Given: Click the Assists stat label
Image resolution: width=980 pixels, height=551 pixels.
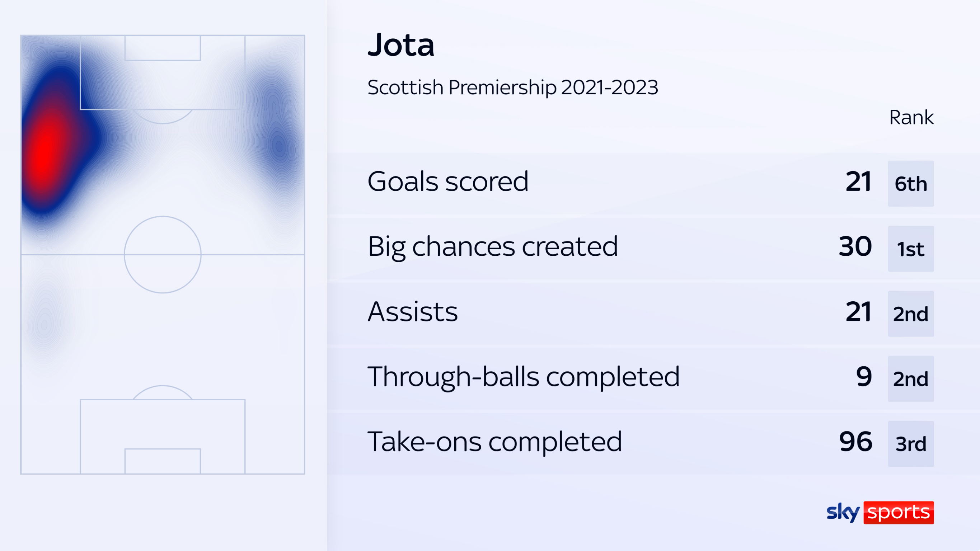Looking at the screenshot, I should point(413,311).
